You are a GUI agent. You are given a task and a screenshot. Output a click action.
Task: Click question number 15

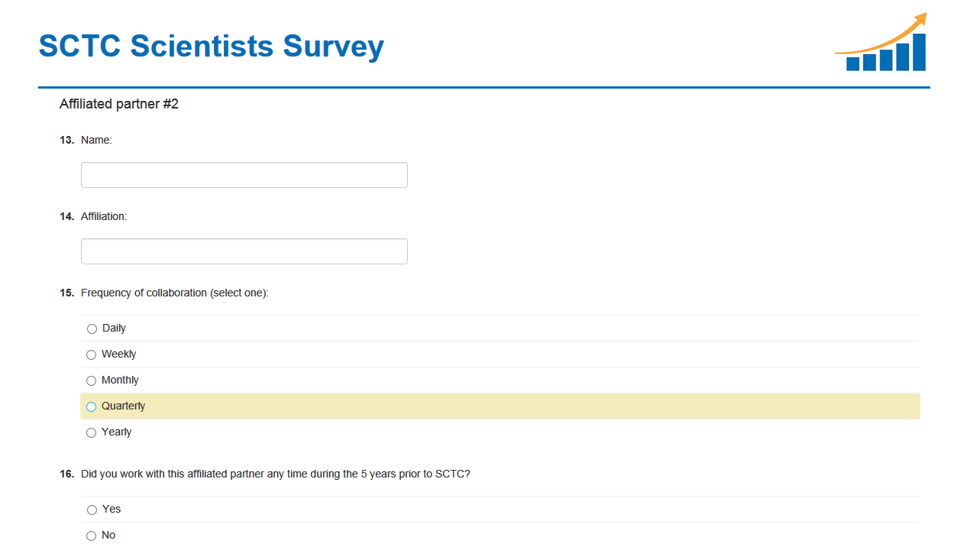(x=66, y=293)
